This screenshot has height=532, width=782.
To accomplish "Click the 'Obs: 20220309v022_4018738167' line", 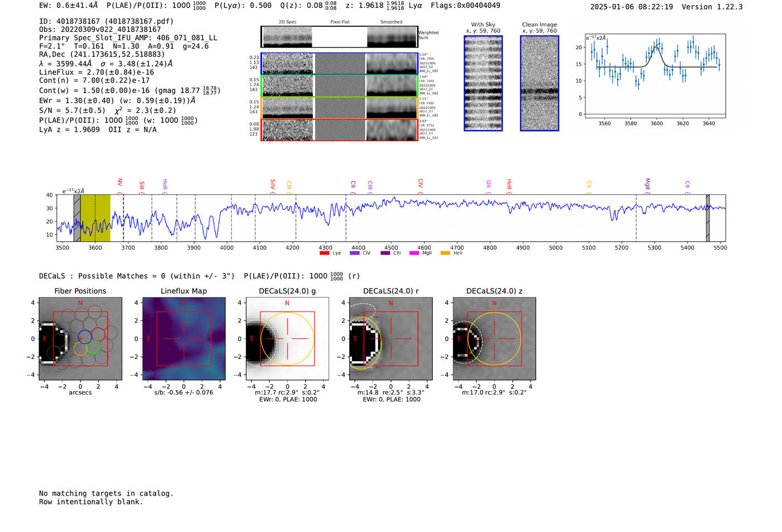I will pyautogui.click(x=100, y=30).
